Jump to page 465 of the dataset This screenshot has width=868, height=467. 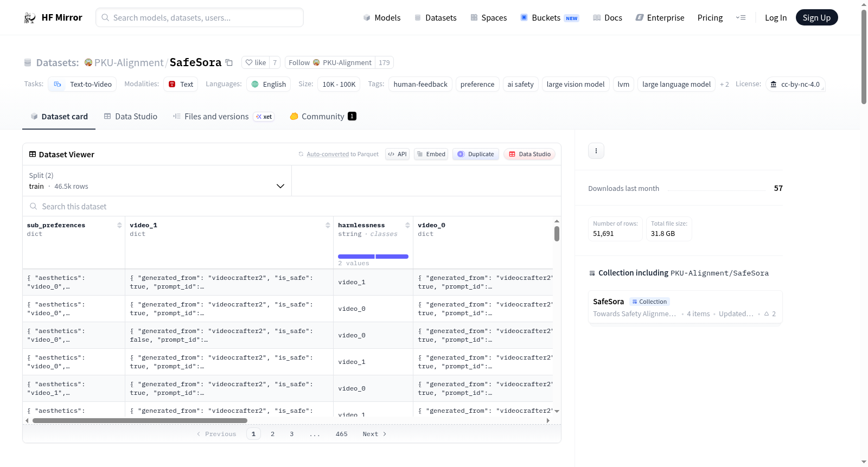coord(342,434)
